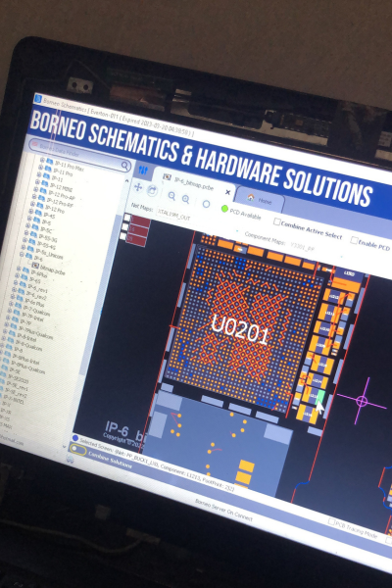Click the first red layer swatch
392x588 pixels.
(139, 221)
